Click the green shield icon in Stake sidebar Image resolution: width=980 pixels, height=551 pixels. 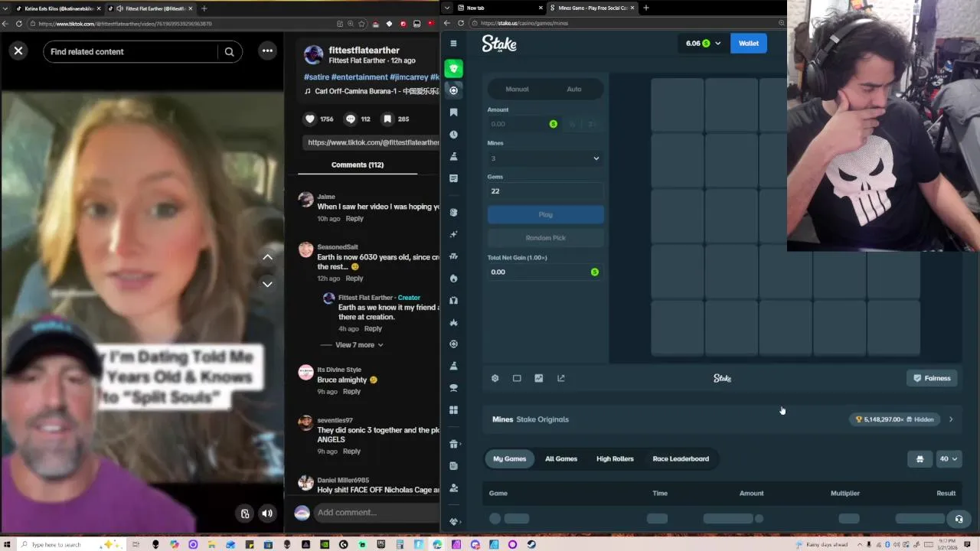pos(454,69)
